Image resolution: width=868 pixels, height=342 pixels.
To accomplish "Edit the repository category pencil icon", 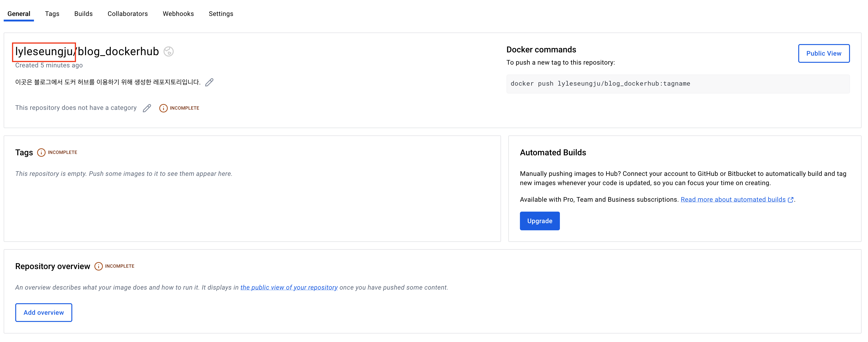I will click(147, 108).
